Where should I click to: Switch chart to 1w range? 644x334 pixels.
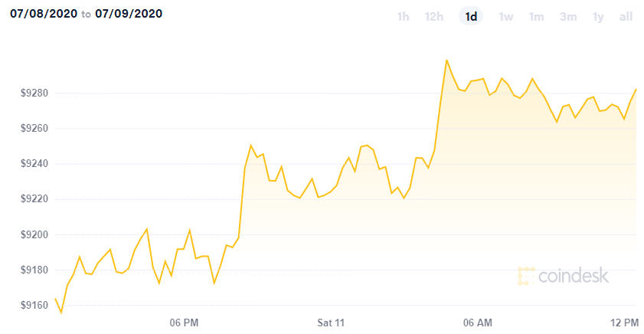tap(505, 16)
